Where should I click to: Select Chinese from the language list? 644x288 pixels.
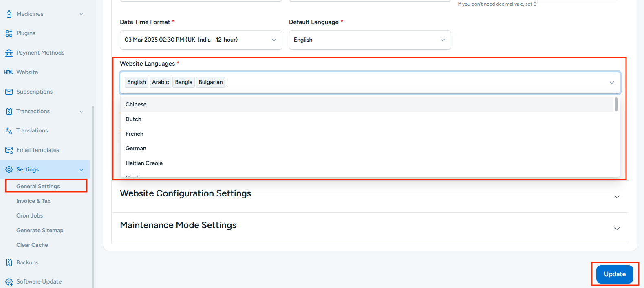tap(136, 105)
